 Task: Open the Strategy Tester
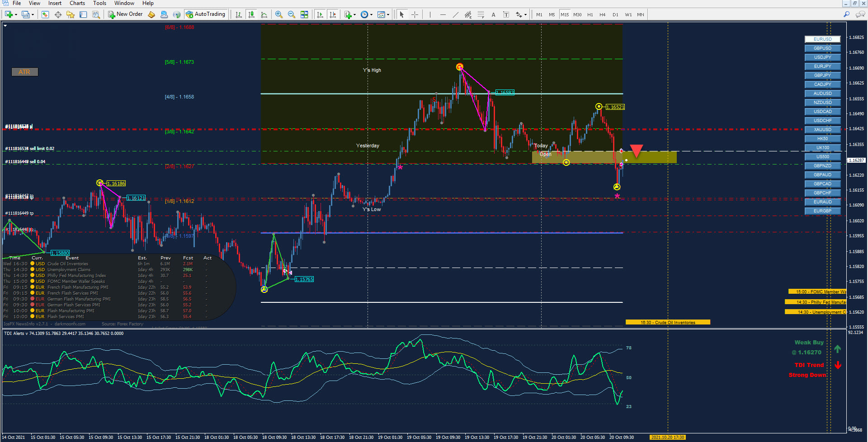click(96, 14)
